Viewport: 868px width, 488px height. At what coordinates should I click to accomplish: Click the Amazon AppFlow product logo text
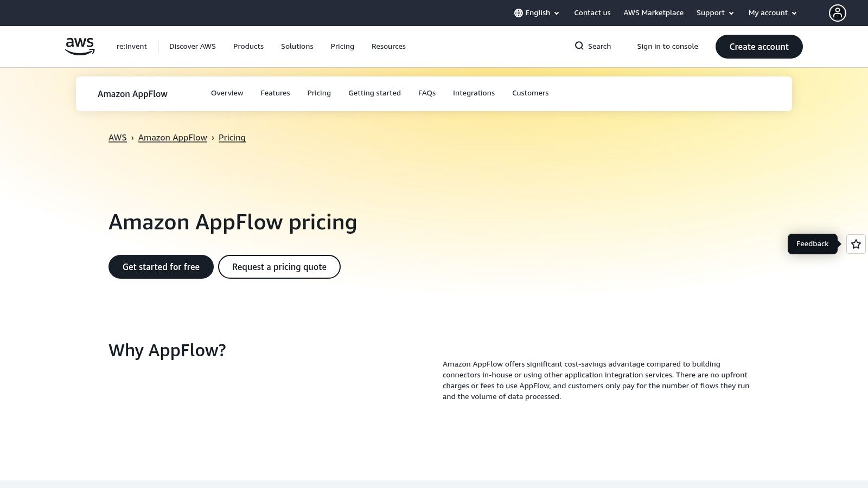(x=132, y=94)
